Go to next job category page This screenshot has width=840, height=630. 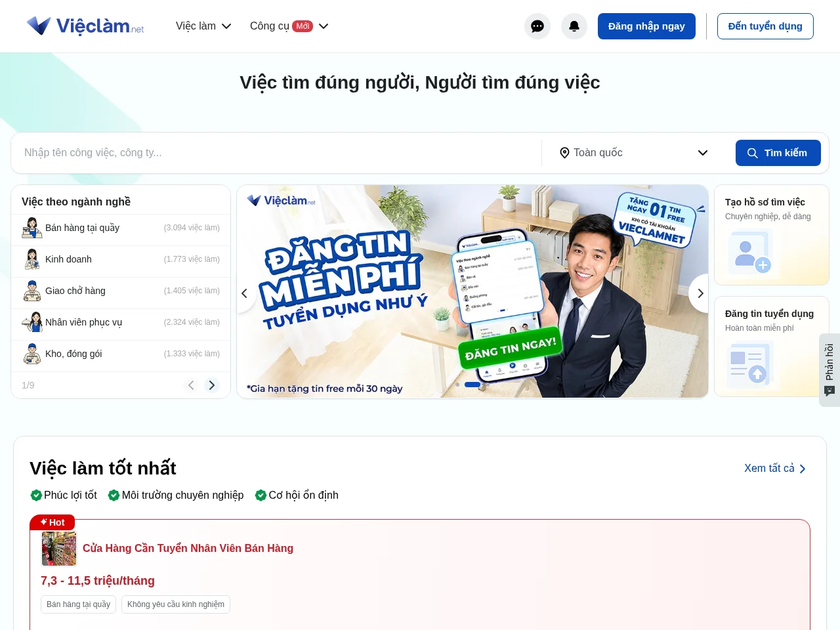tap(211, 385)
